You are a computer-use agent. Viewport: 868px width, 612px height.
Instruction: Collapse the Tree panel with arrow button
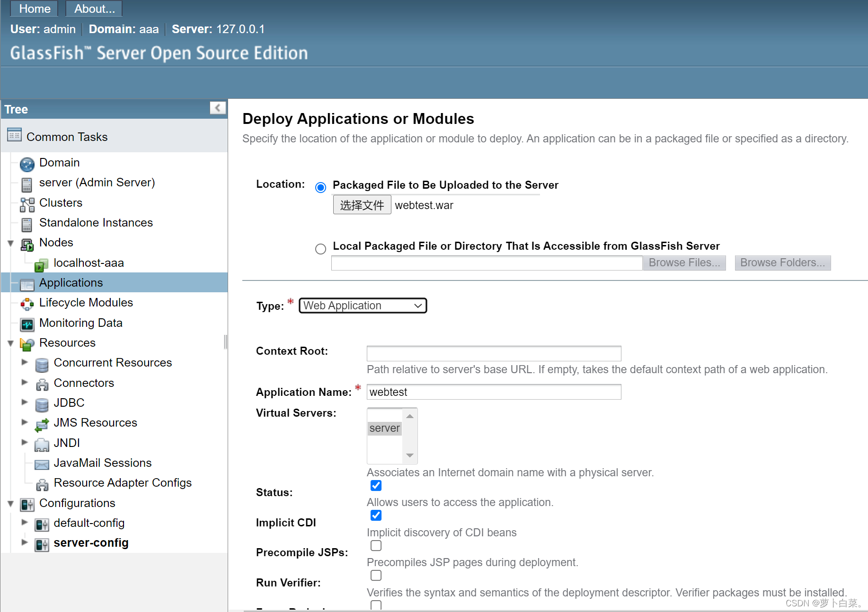(218, 108)
